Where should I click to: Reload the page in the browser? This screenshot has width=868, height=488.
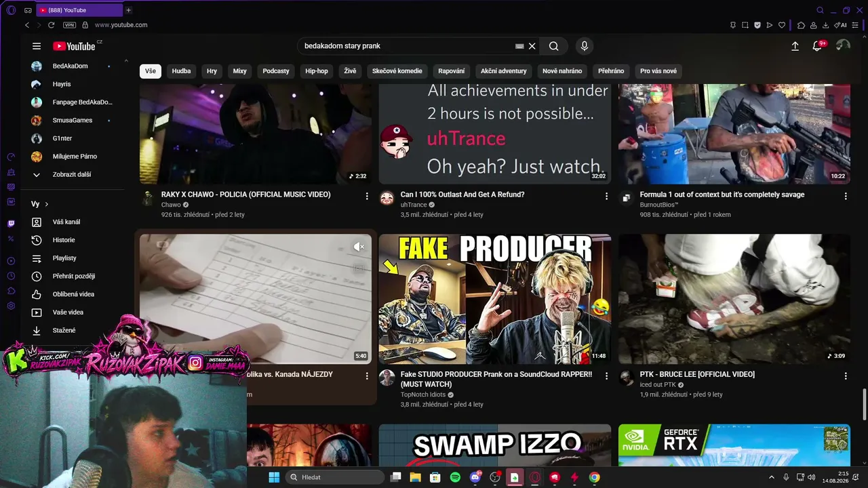point(51,25)
